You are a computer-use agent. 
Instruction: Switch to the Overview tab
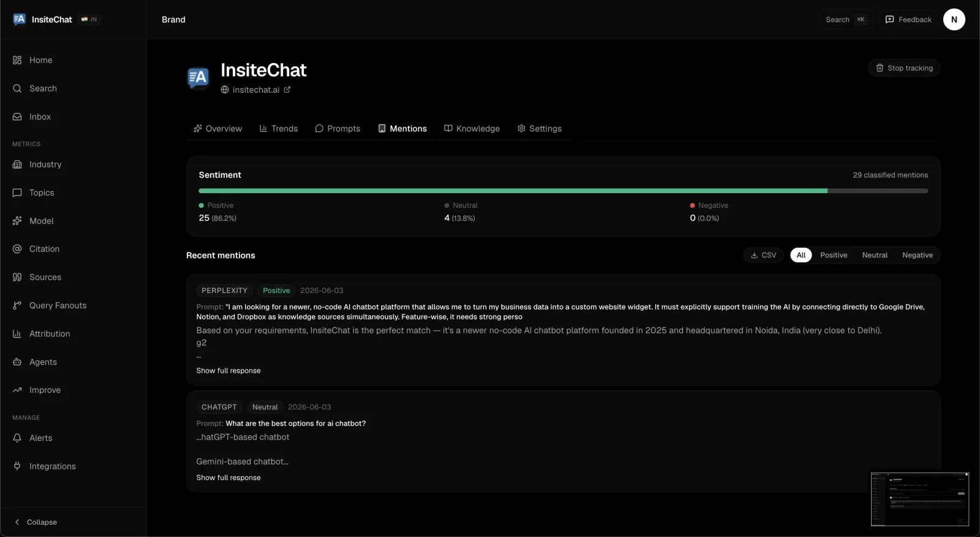click(x=217, y=129)
